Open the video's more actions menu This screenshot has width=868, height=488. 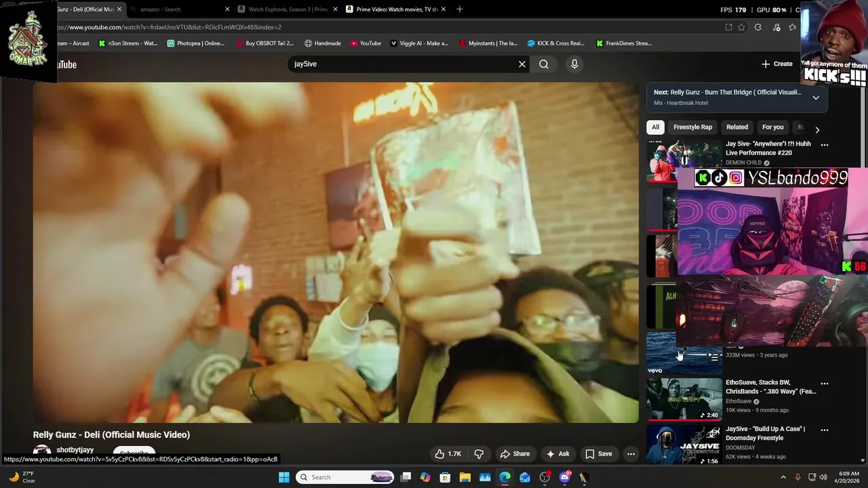631,454
